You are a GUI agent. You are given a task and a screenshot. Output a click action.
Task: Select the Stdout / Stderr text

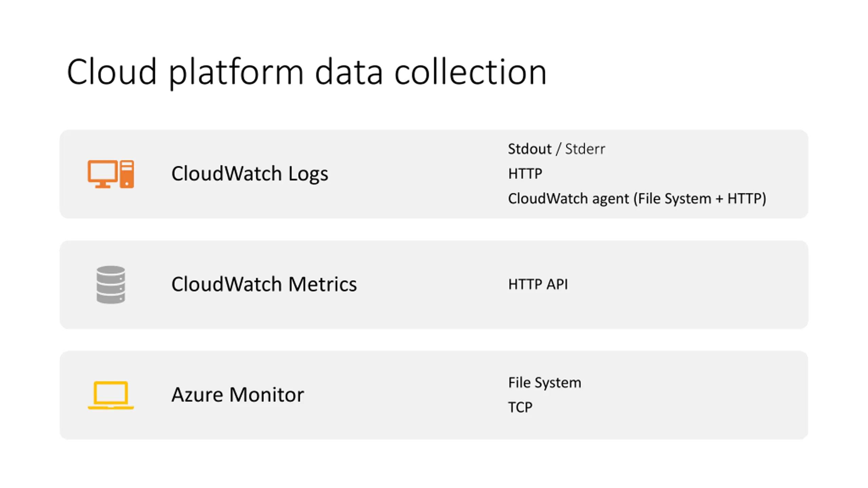[556, 149]
